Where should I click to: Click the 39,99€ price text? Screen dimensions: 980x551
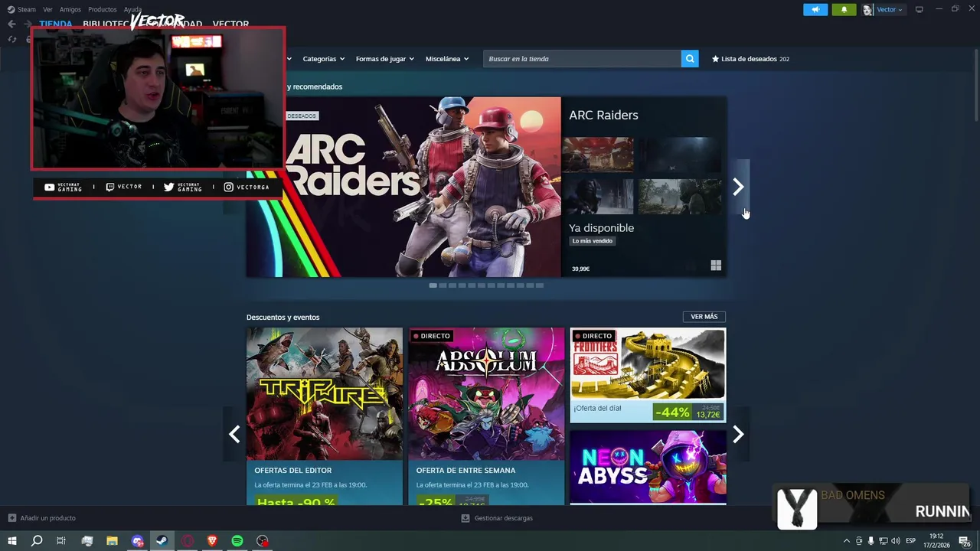click(581, 269)
